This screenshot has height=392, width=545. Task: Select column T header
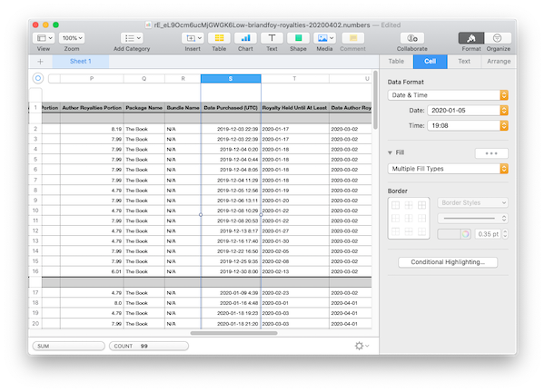294,79
